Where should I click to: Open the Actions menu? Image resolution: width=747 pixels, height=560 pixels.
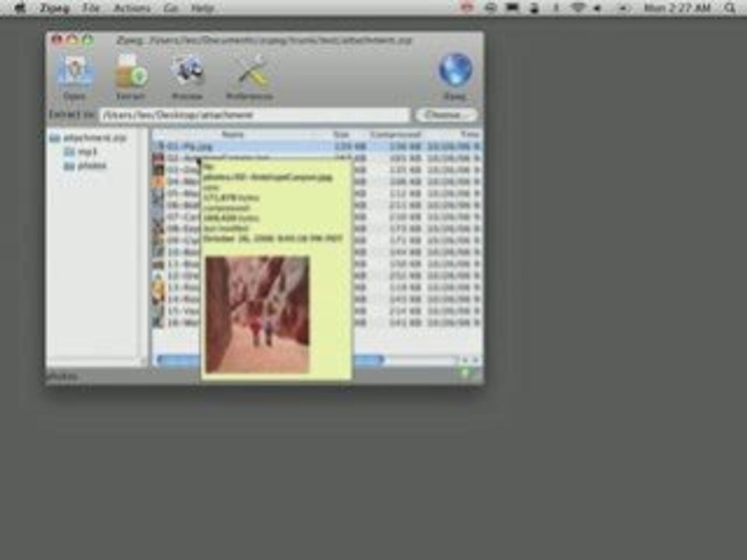(x=132, y=8)
